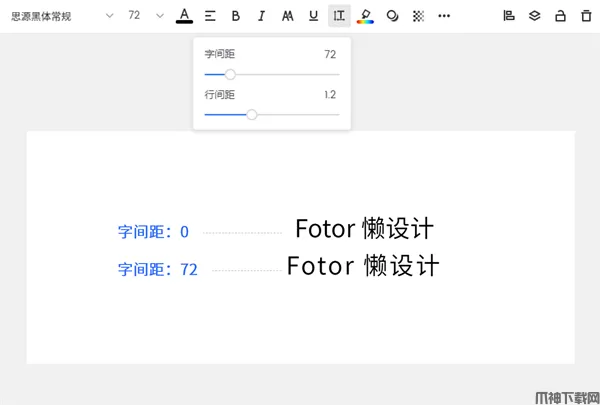This screenshot has width=600, height=405.
Task: Select the upper 'Fotor 懒设计' text
Action: pos(364,229)
